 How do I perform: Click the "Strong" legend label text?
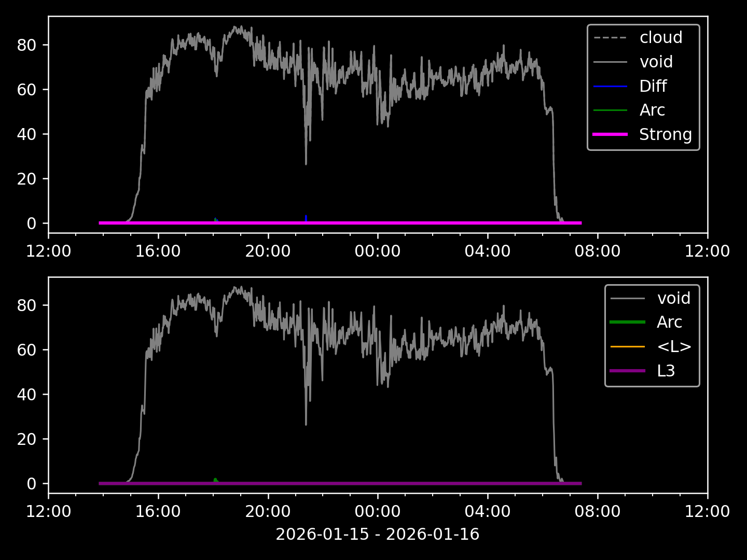[665, 134]
